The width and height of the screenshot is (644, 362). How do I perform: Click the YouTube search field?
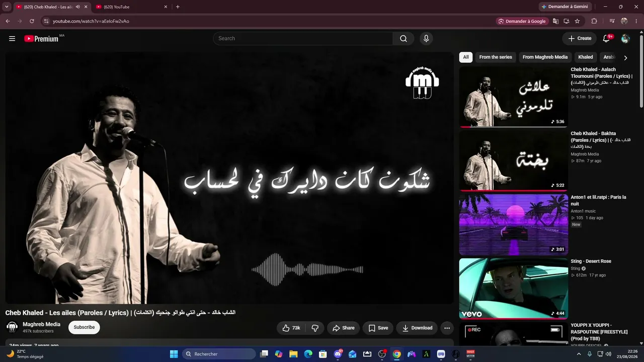303,39
